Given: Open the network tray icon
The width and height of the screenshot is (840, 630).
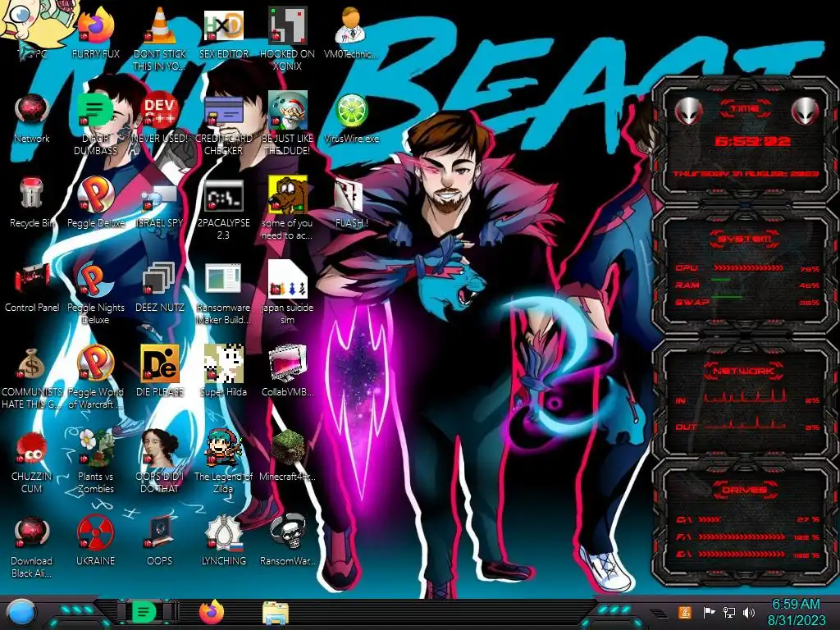Looking at the screenshot, I should (x=729, y=612).
